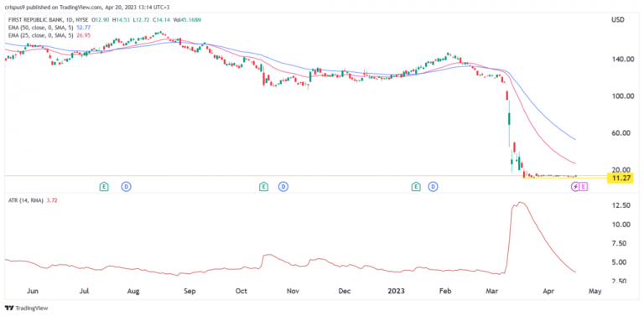Viewport: 644px width, 316px height.
Task: Click the Dec label on time axis
Action: [344, 292]
